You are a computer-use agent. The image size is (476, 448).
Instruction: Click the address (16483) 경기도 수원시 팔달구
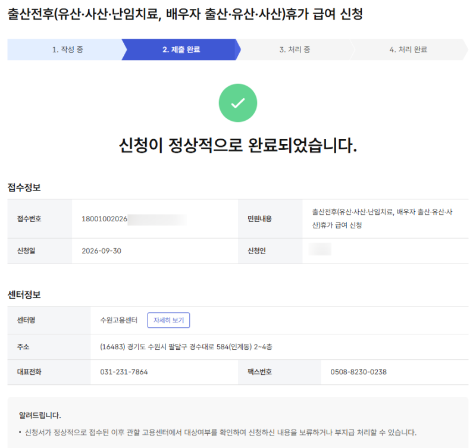point(186,347)
